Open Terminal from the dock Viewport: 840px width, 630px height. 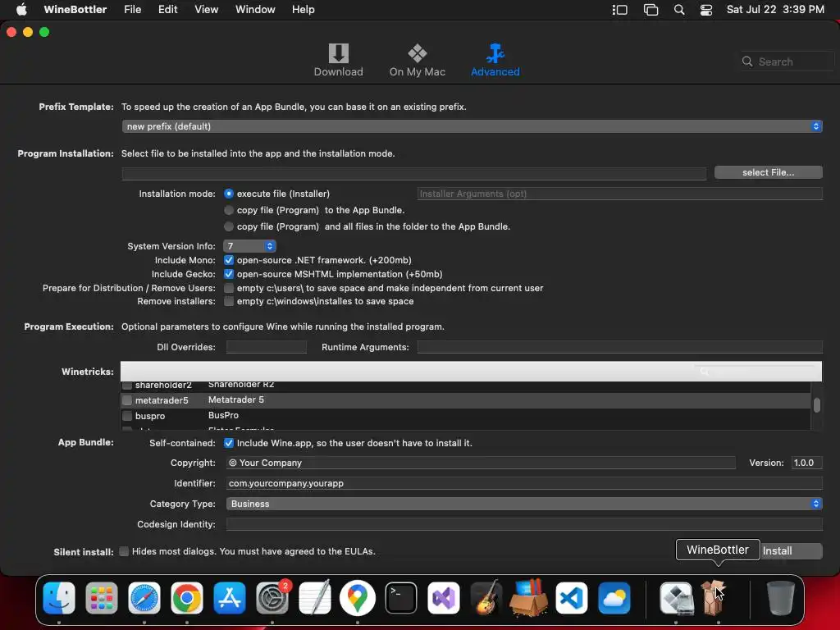[400, 597]
